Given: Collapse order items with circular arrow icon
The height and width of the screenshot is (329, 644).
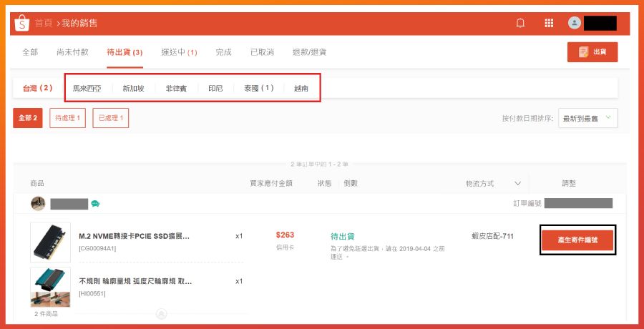Looking at the screenshot, I should (162, 314).
